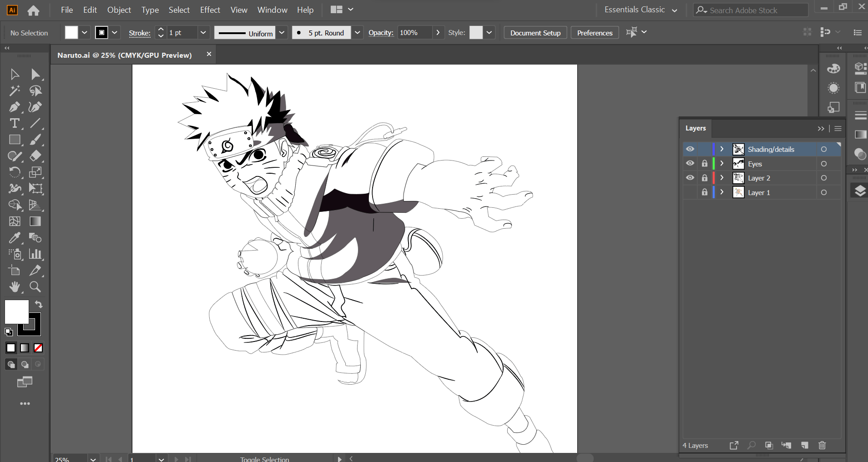The width and height of the screenshot is (868, 462).
Task: Select the Blend tool
Action: tap(35, 238)
